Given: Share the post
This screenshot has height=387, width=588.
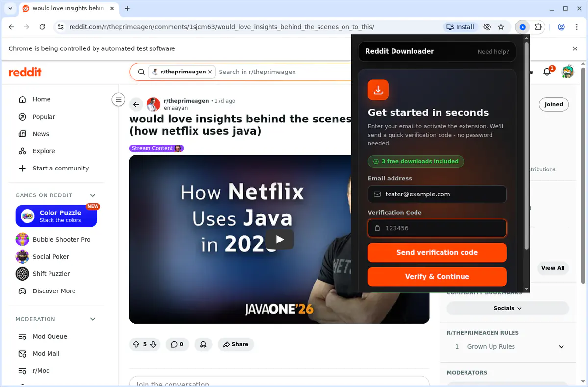Looking at the screenshot, I should (x=236, y=344).
